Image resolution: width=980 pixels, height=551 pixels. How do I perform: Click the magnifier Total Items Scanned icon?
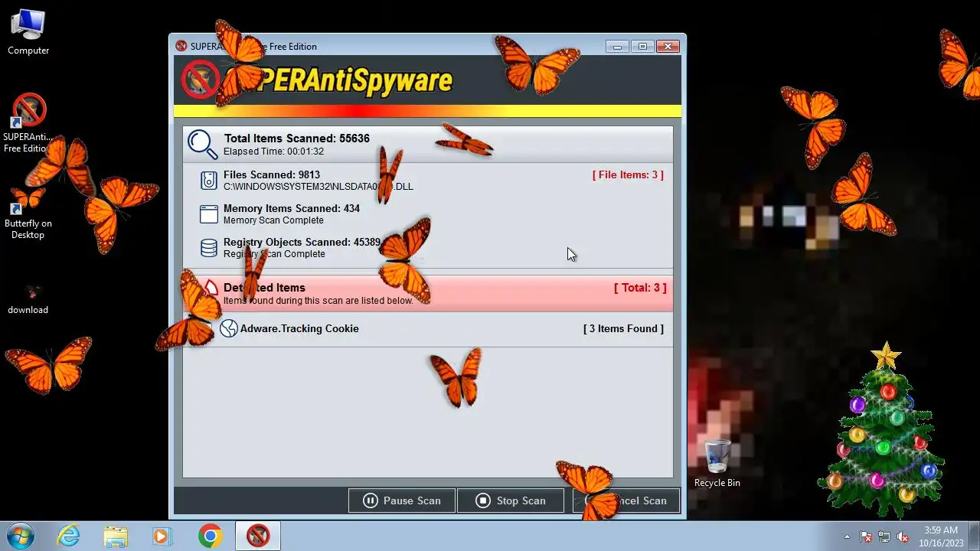[x=202, y=144]
